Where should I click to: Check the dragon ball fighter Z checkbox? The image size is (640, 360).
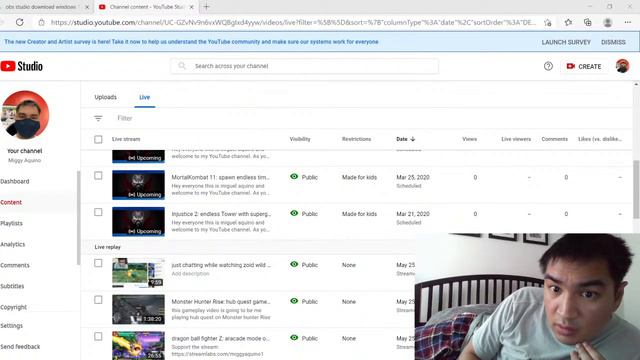(98, 336)
